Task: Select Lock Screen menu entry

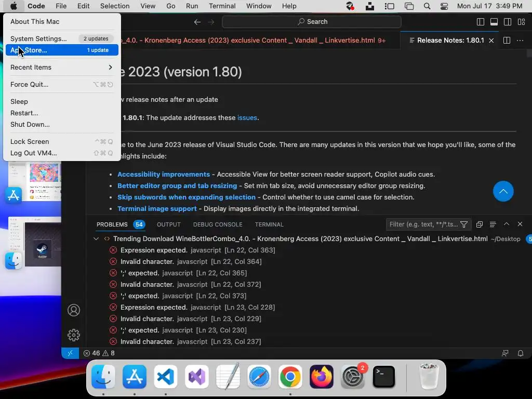Action: tap(62, 141)
